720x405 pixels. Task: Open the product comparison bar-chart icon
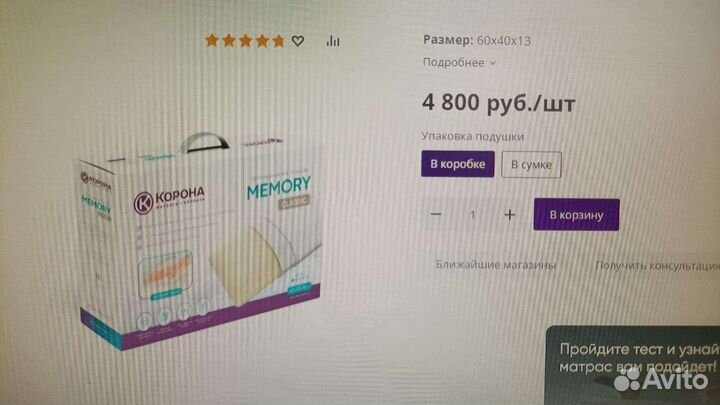click(x=333, y=41)
